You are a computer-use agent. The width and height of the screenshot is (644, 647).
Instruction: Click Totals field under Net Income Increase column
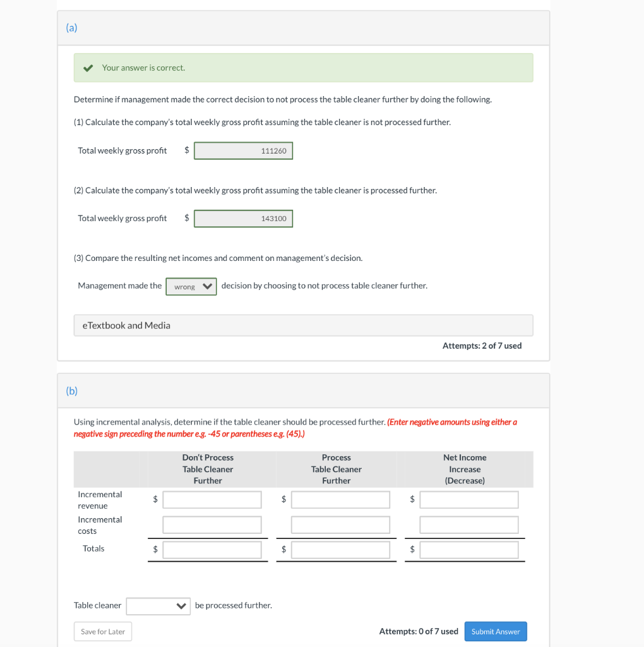[x=469, y=550]
